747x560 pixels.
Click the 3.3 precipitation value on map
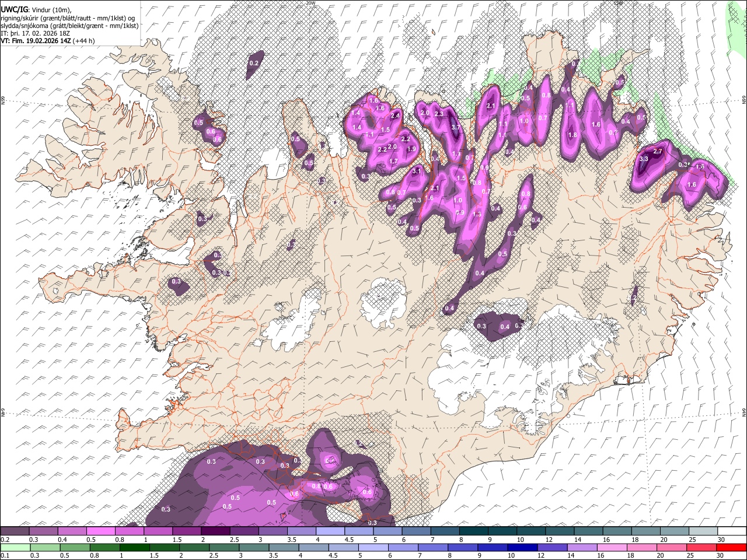(x=644, y=159)
